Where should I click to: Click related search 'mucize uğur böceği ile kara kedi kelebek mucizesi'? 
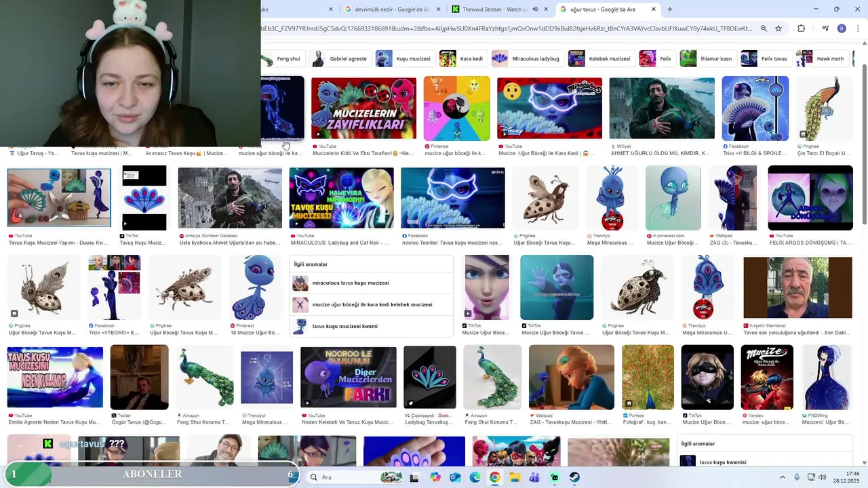(372, 305)
